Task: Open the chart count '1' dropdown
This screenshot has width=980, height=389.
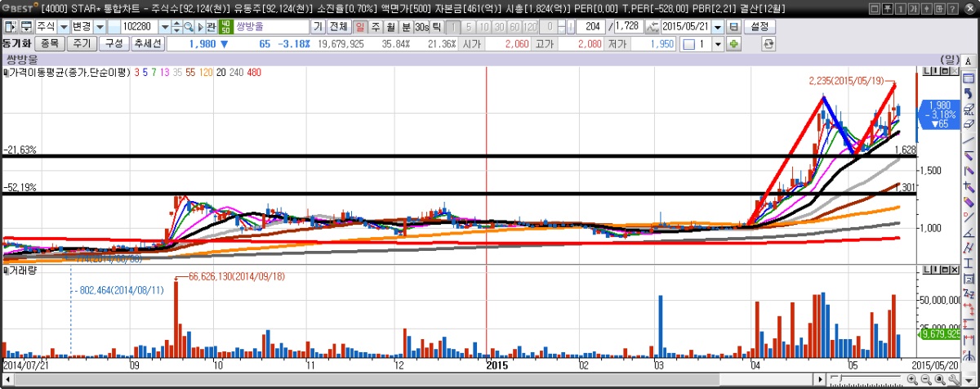Action: click(718, 43)
